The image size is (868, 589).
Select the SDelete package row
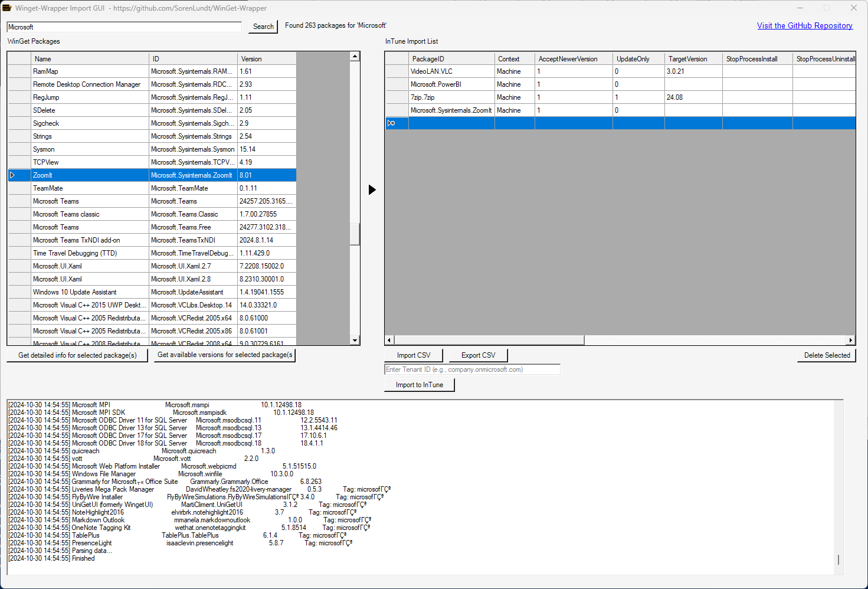coord(152,110)
